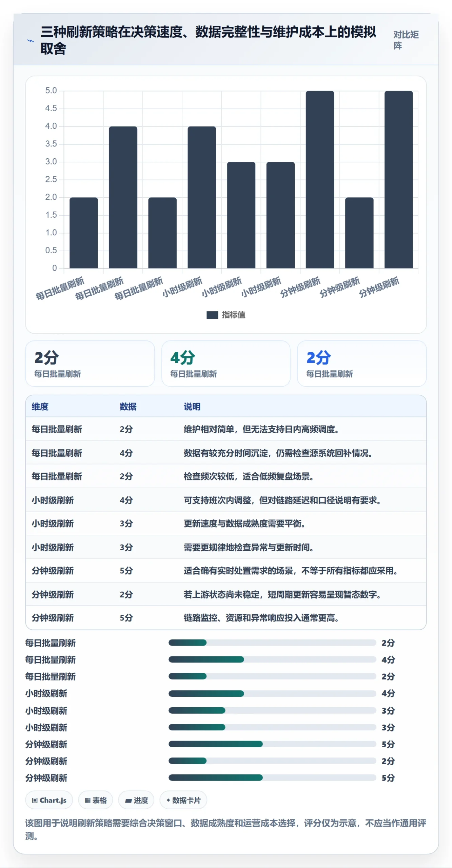Click the 维度 table column header

[x=40, y=407]
